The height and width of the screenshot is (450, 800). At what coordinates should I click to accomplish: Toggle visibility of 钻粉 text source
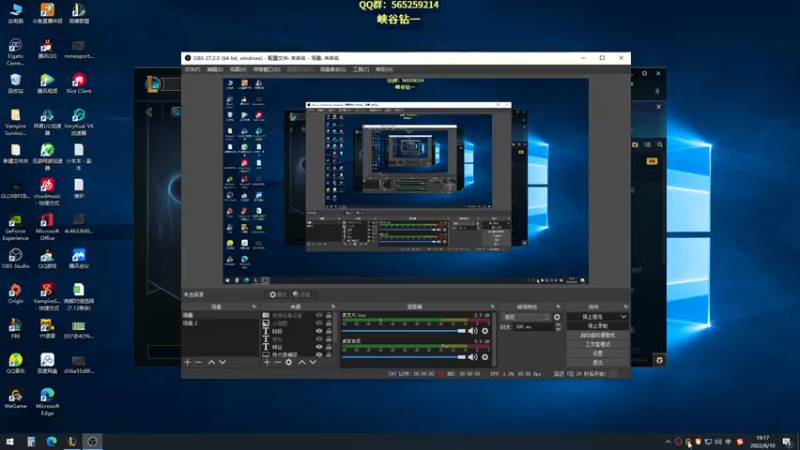pyautogui.click(x=319, y=331)
